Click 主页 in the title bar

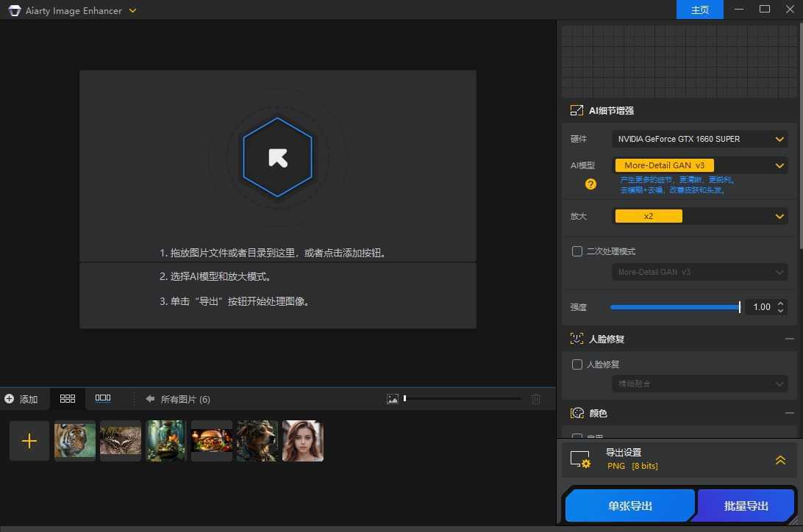[x=699, y=10]
